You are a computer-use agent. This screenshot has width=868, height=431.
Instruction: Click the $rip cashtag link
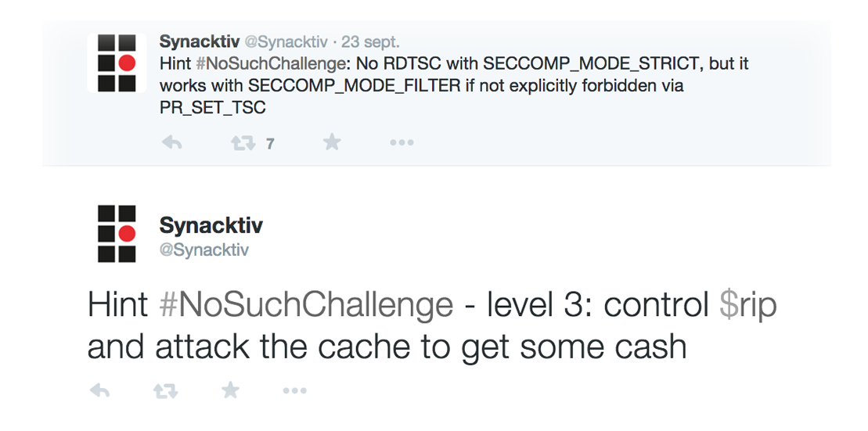pos(747,305)
